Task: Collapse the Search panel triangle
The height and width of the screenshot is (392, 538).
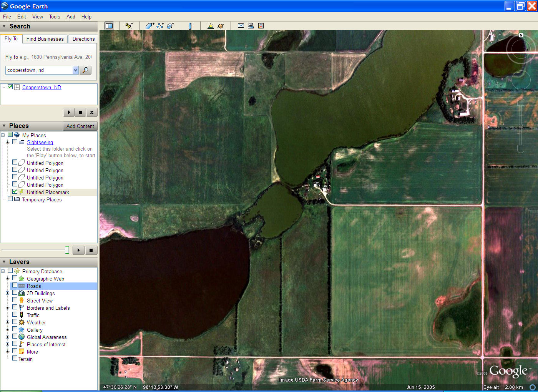Action: pyautogui.click(x=4, y=26)
